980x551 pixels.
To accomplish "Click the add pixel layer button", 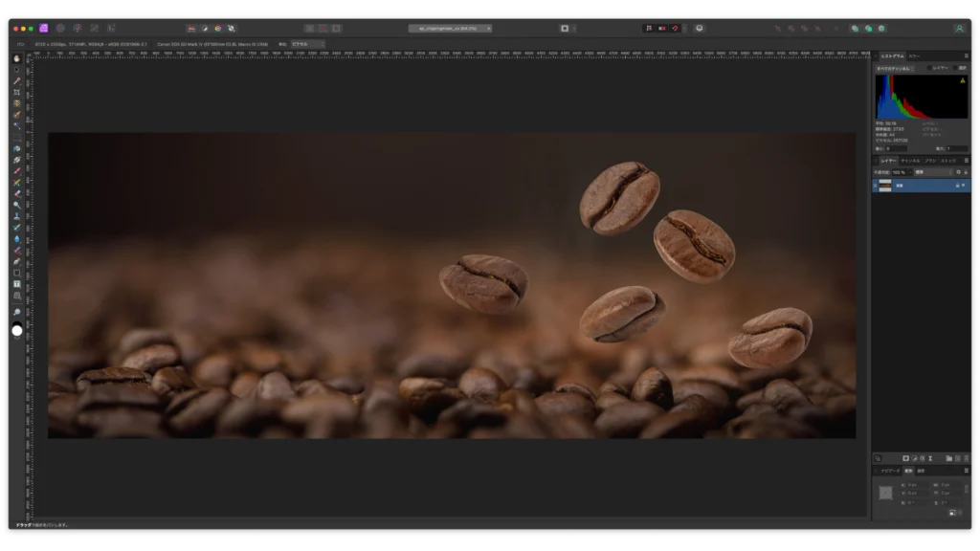I will click(x=959, y=459).
